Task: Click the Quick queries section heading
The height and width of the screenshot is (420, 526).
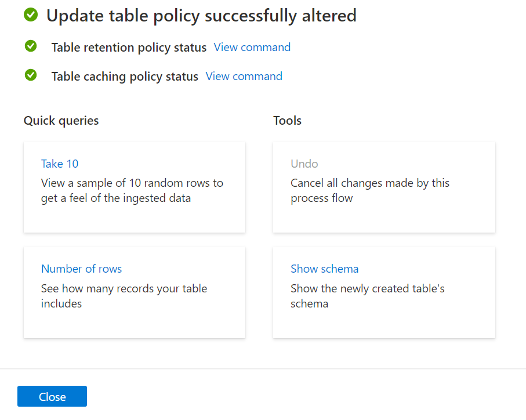Action: point(61,120)
